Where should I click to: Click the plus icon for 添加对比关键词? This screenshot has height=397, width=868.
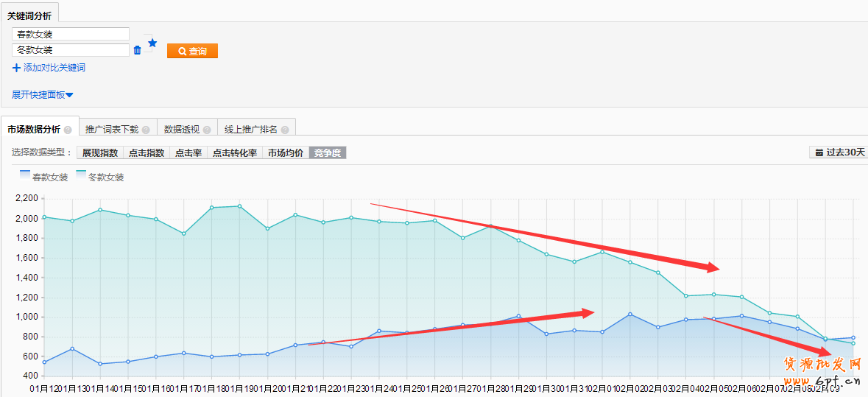[16, 68]
